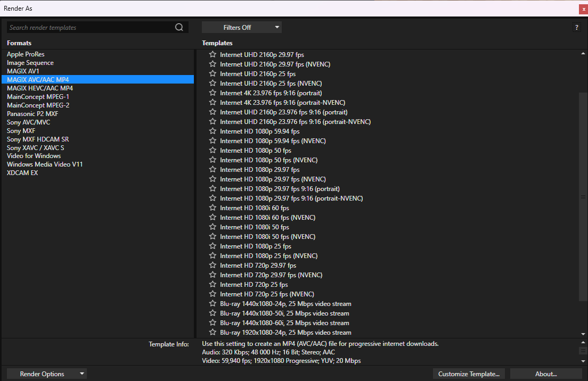Viewport: 588px width, 381px height.
Task: Click Template Info scroll up arrow
Action: (x=583, y=342)
